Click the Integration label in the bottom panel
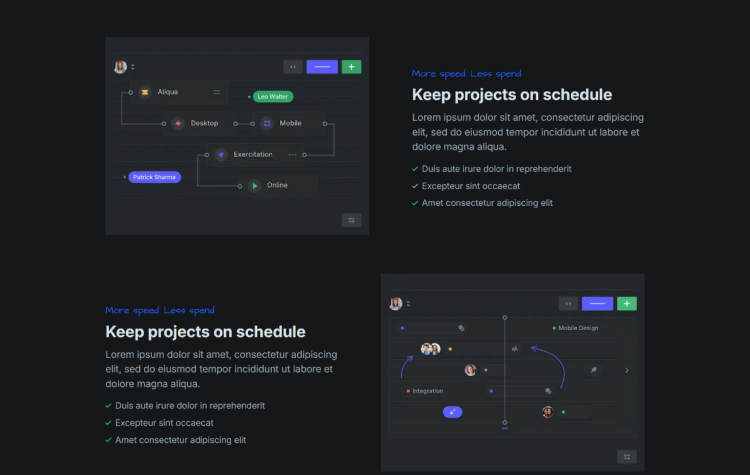This screenshot has height=475, width=750. (427, 391)
